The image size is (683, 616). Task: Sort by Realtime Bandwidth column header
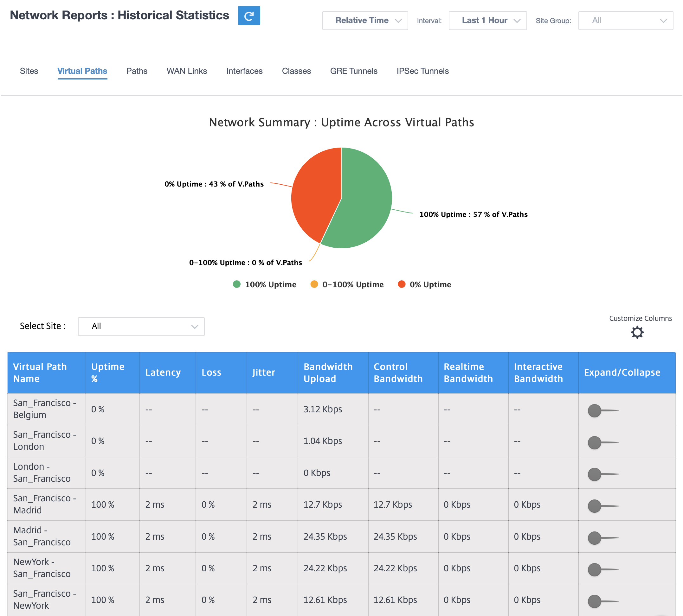pyautogui.click(x=473, y=373)
